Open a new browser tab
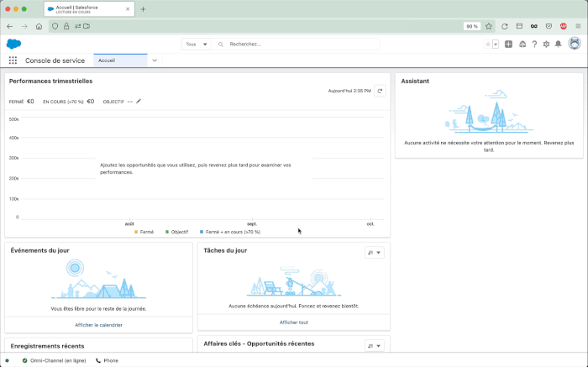The image size is (588, 367). tap(143, 9)
